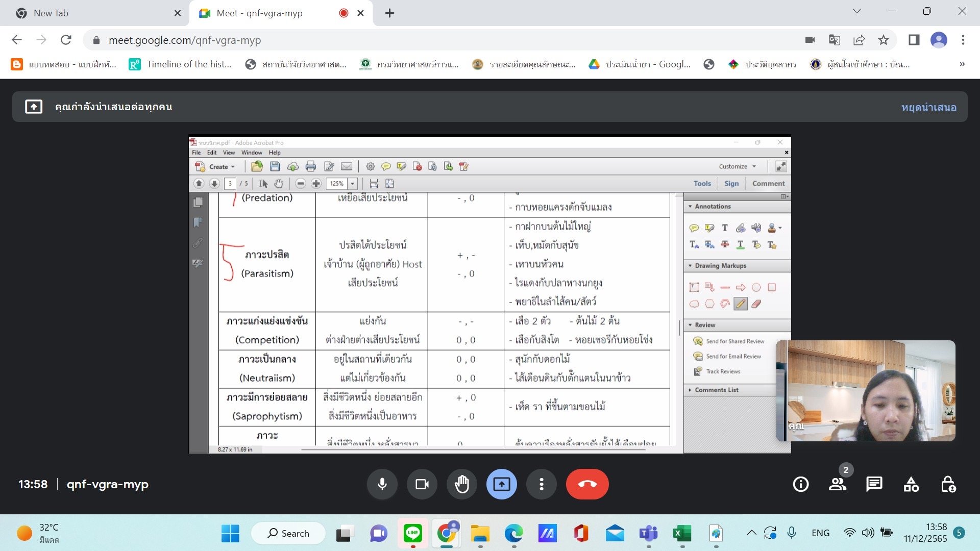
Task: Toggle the microphone in Meet
Action: 382,484
